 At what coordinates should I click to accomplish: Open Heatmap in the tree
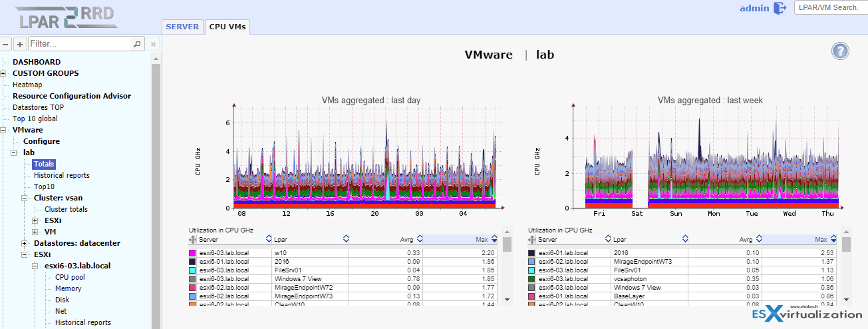tap(27, 85)
